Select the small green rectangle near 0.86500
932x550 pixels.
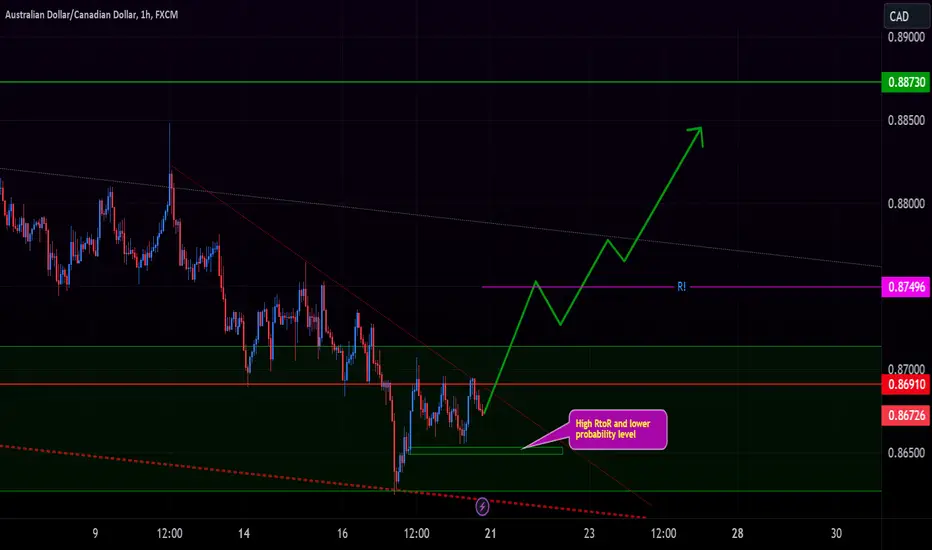pos(486,451)
